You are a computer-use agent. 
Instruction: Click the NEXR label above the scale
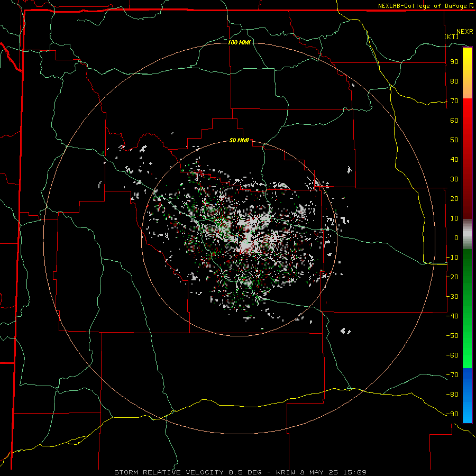pos(465,32)
